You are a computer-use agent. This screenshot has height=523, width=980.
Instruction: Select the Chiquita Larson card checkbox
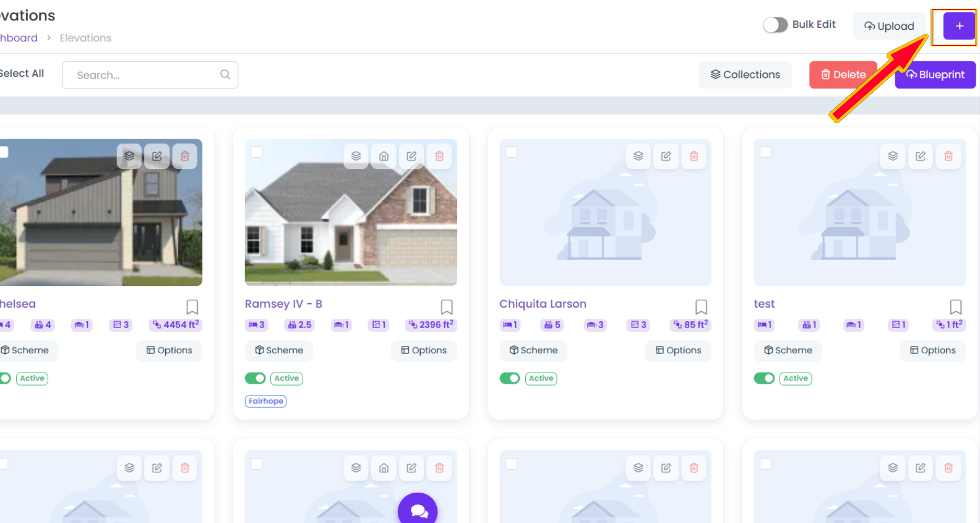coord(512,152)
